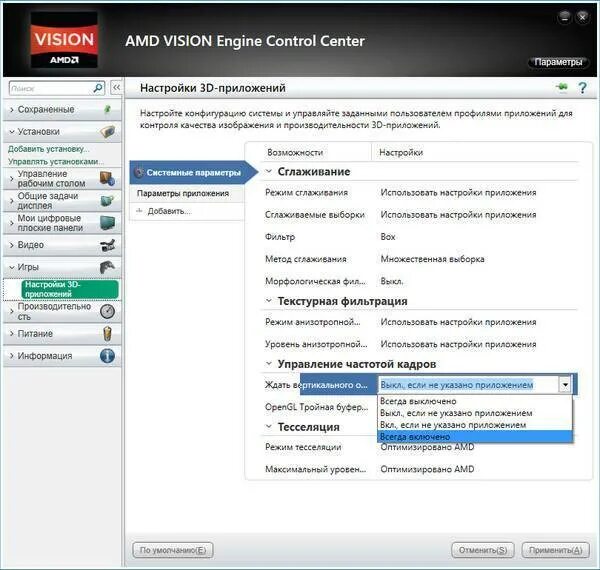Click Режим тесселяции setting row
The width and height of the screenshot is (600, 570).
(419, 447)
